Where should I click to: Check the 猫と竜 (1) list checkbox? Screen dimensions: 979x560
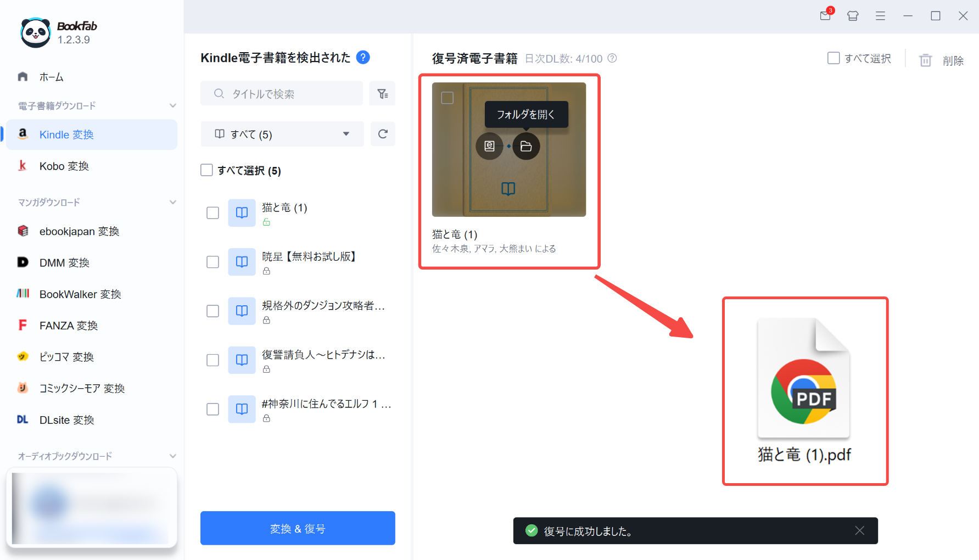[212, 213]
